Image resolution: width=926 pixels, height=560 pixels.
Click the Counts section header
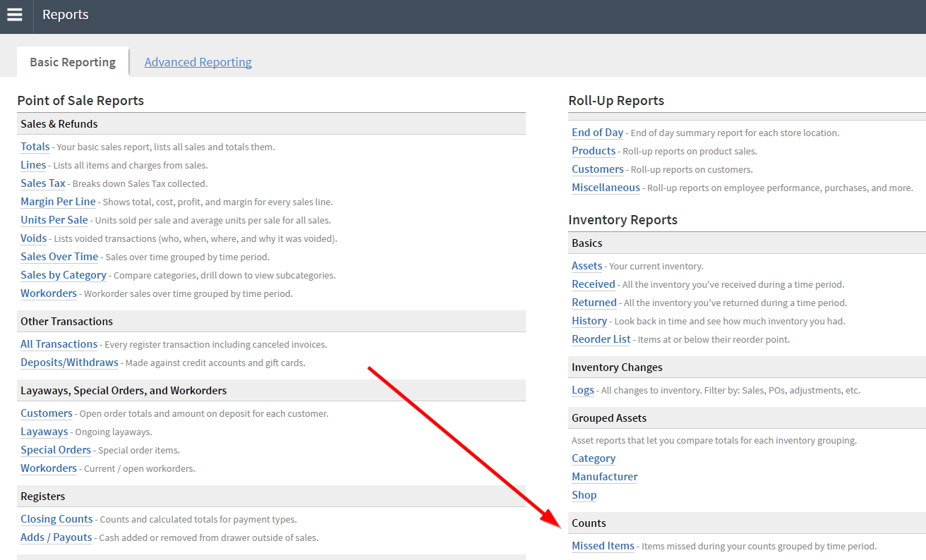point(747,523)
